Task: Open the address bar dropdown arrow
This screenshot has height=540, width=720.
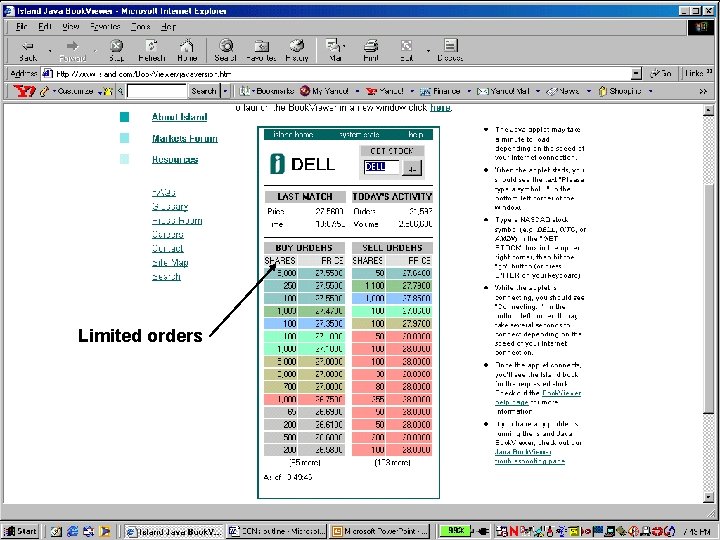Action: click(636, 73)
